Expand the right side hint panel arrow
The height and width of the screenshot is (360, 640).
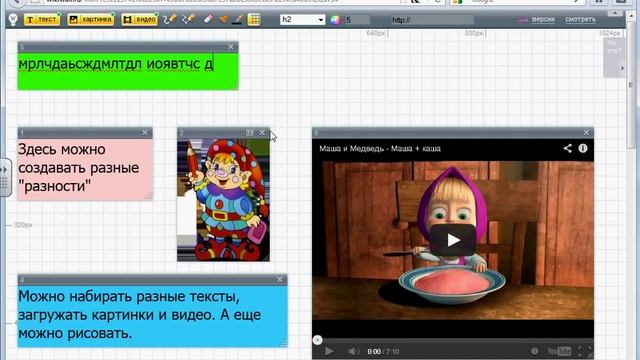click(x=622, y=68)
